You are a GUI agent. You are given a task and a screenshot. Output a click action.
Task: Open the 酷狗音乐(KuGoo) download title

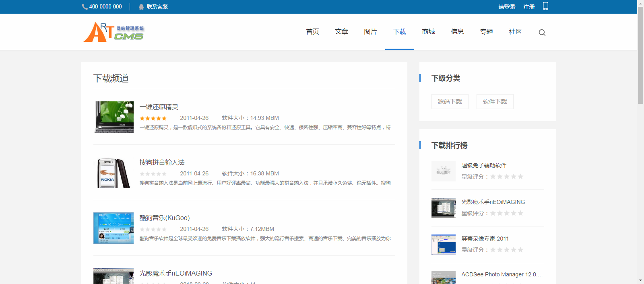(165, 218)
